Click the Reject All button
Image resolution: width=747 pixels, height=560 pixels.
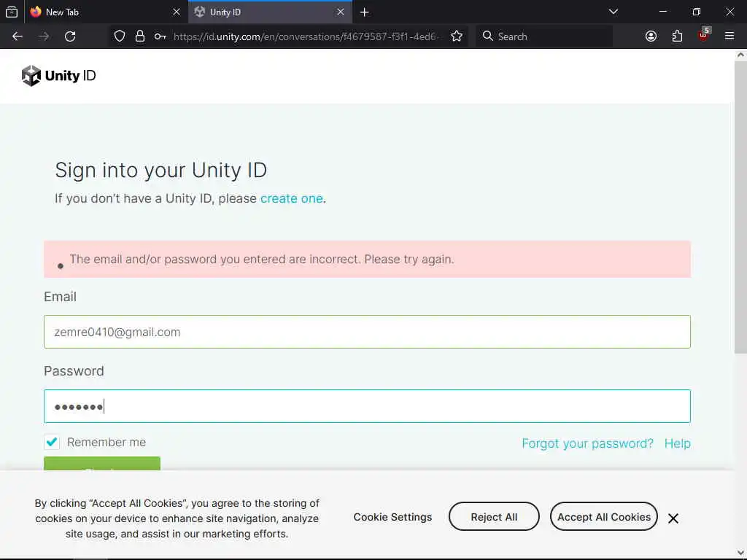(x=494, y=517)
